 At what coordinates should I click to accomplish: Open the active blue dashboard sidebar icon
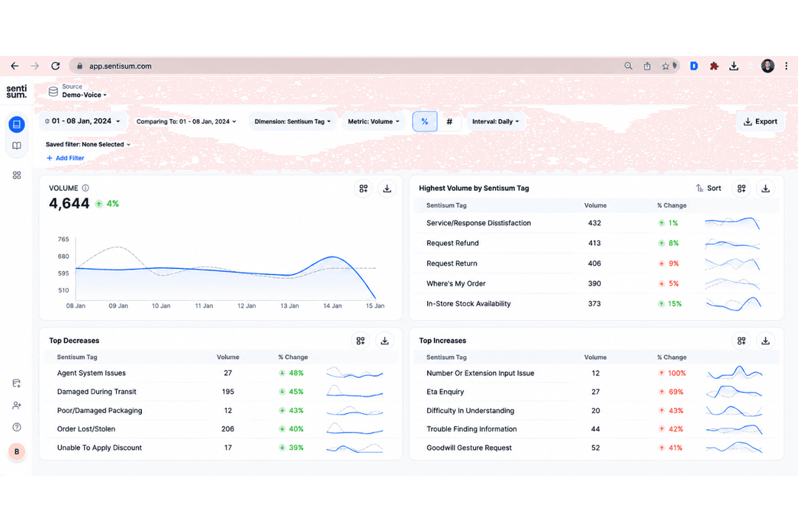click(x=17, y=124)
